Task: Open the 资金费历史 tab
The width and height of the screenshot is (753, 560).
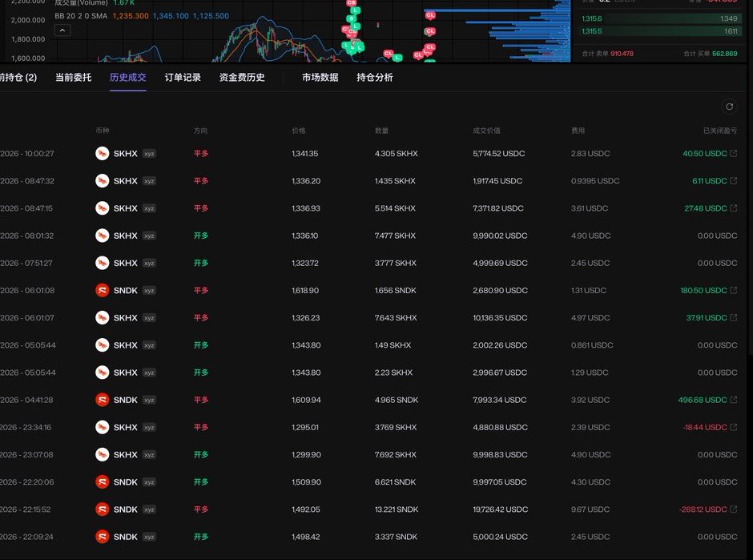Action: [x=242, y=78]
